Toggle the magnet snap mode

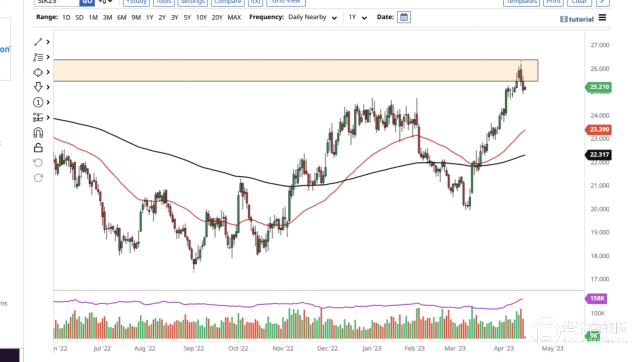[x=38, y=132]
